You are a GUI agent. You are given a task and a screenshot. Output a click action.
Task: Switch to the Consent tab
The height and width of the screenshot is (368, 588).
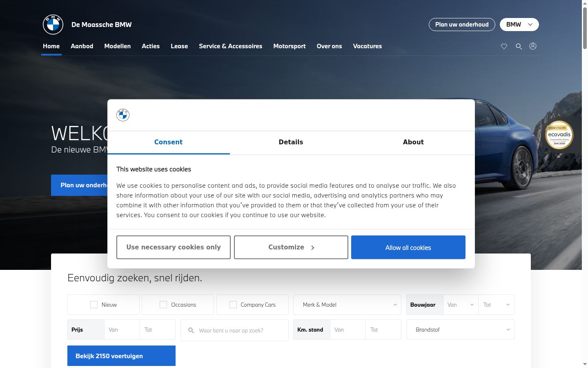[x=169, y=142]
